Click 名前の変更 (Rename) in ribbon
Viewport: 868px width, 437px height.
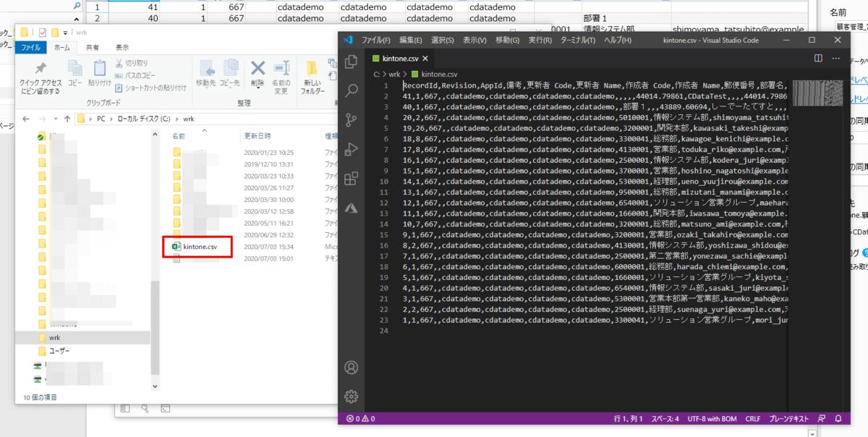pos(281,76)
